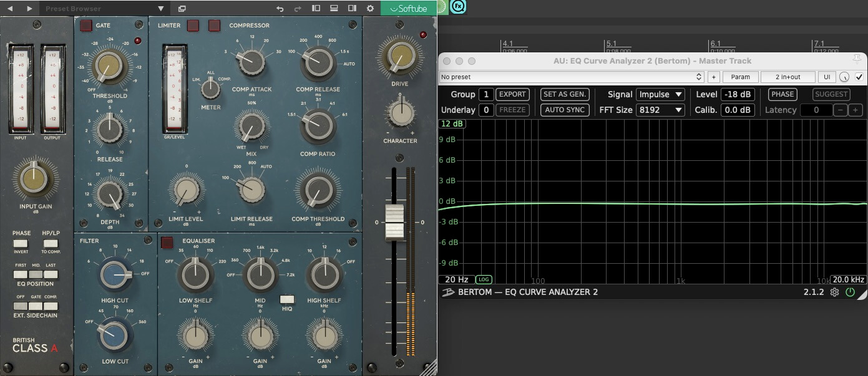Toggle the plugin bypass checkbox next to UI

[859, 77]
